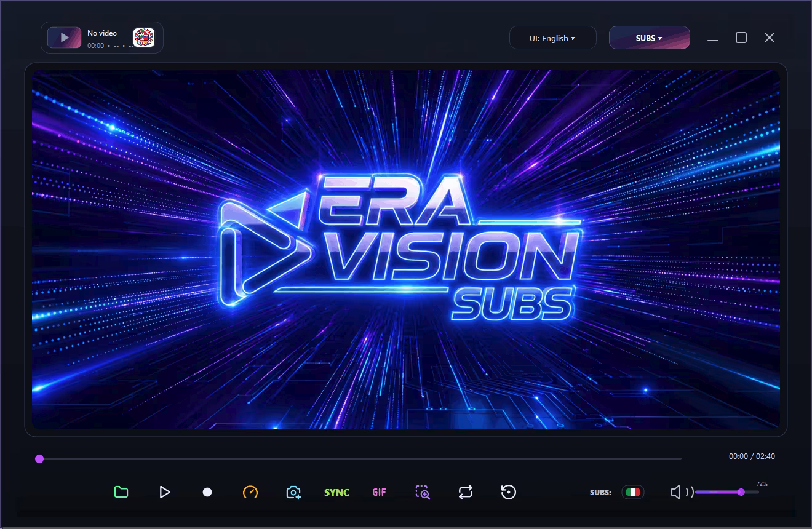Open a video file with the folder icon
Image resolution: width=812 pixels, height=529 pixels.
tap(121, 492)
